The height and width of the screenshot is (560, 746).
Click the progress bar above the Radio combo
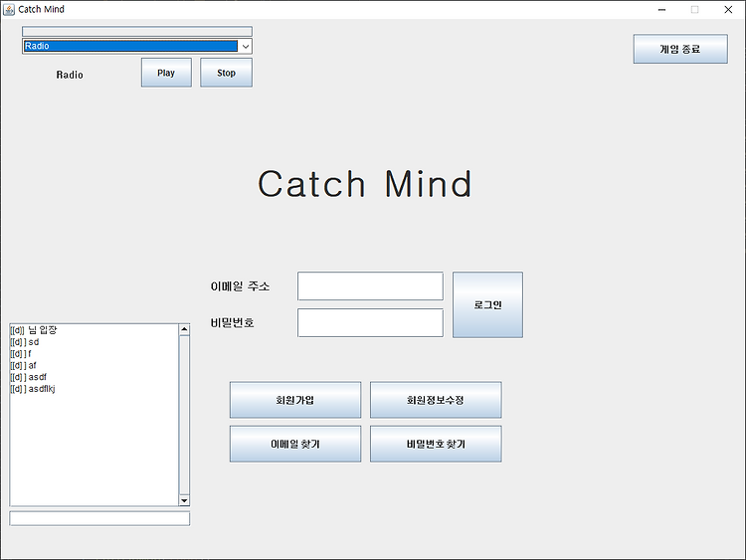click(x=137, y=32)
